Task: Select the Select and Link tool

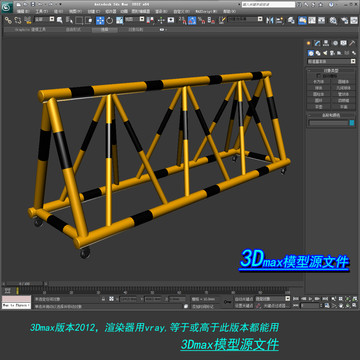Action: [x=8, y=20]
